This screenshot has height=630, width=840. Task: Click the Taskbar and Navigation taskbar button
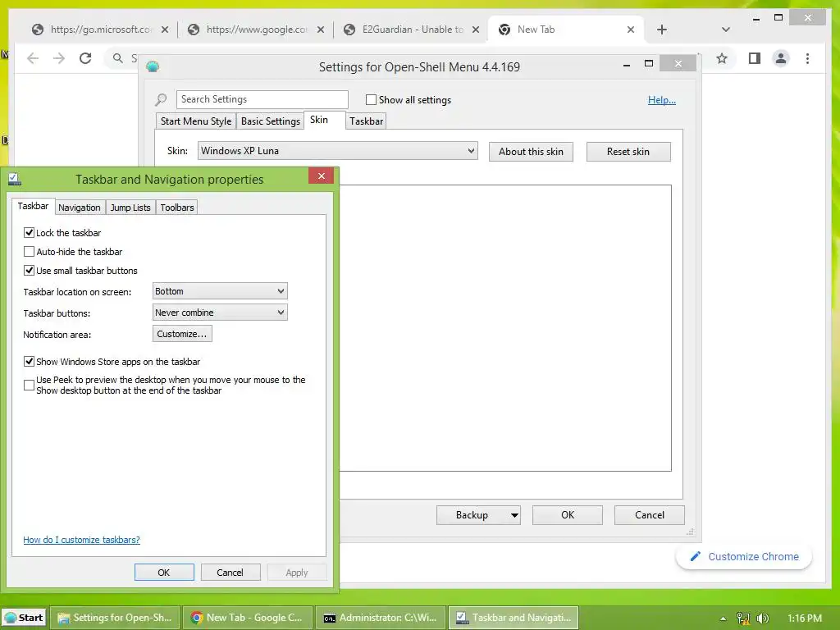tap(514, 618)
